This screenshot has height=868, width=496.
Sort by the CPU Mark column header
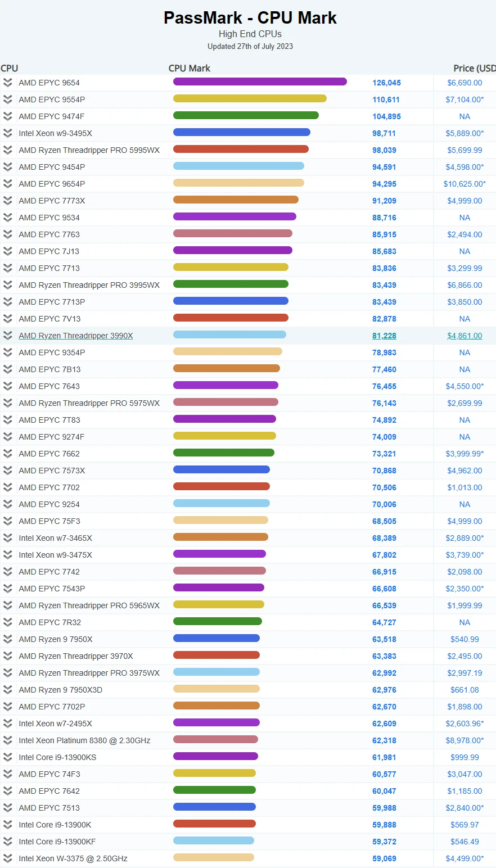click(190, 68)
